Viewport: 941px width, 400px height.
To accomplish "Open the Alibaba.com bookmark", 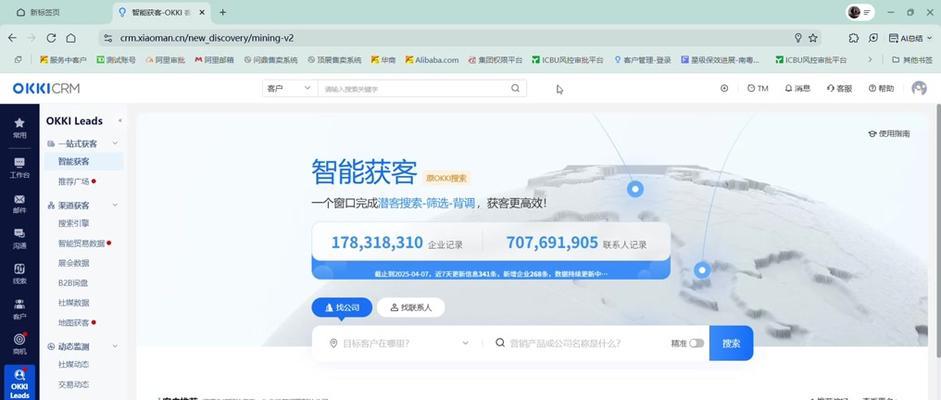I will (x=431, y=60).
